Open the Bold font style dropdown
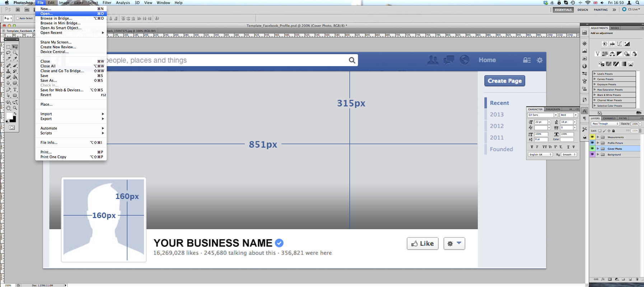Screen dimensions: 644x287 pos(575,115)
